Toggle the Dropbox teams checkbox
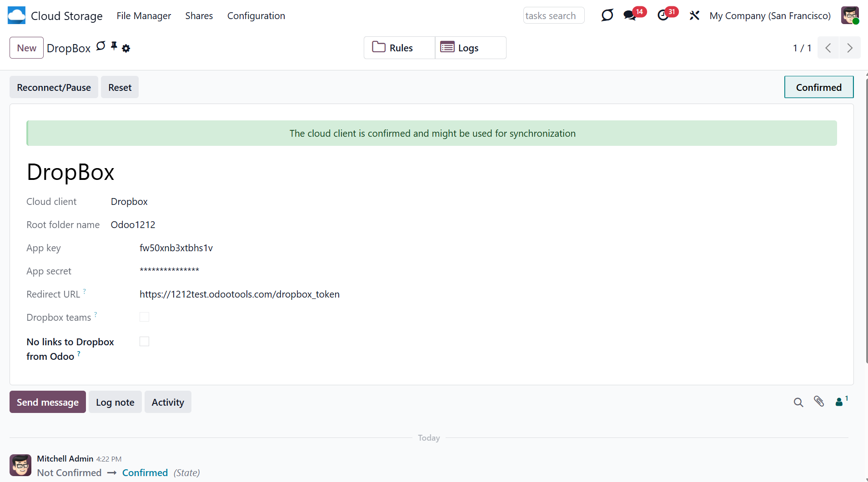Image resolution: width=868 pixels, height=482 pixels. (144, 317)
